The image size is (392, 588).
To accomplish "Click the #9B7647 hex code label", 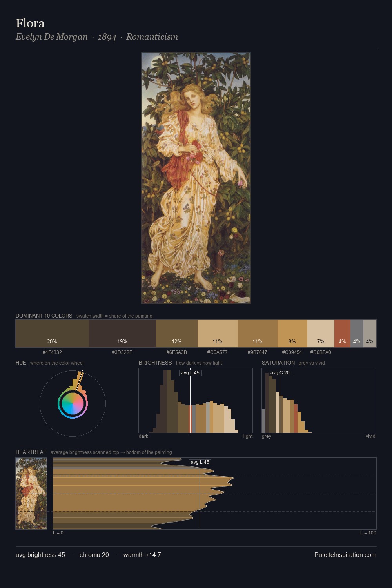I will pyautogui.click(x=258, y=352).
